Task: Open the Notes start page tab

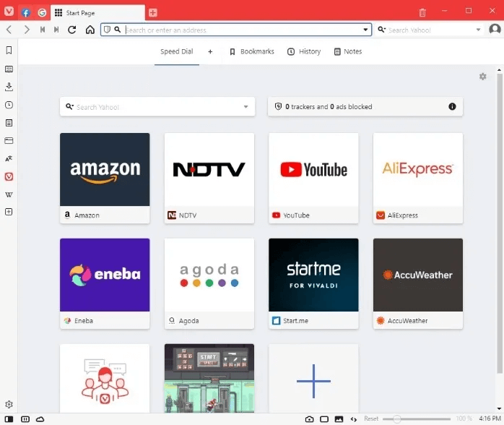Action: tap(348, 51)
